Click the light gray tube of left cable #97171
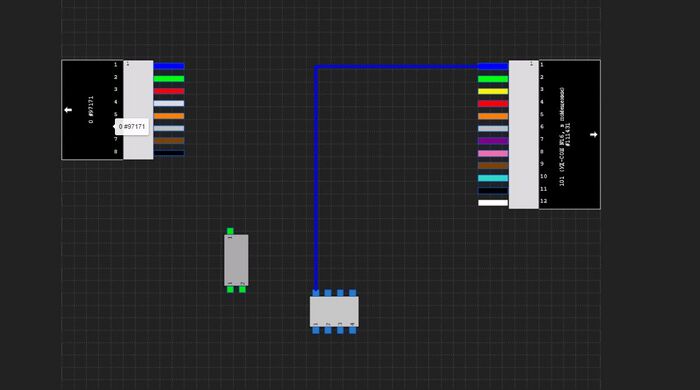 [x=138, y=110]
